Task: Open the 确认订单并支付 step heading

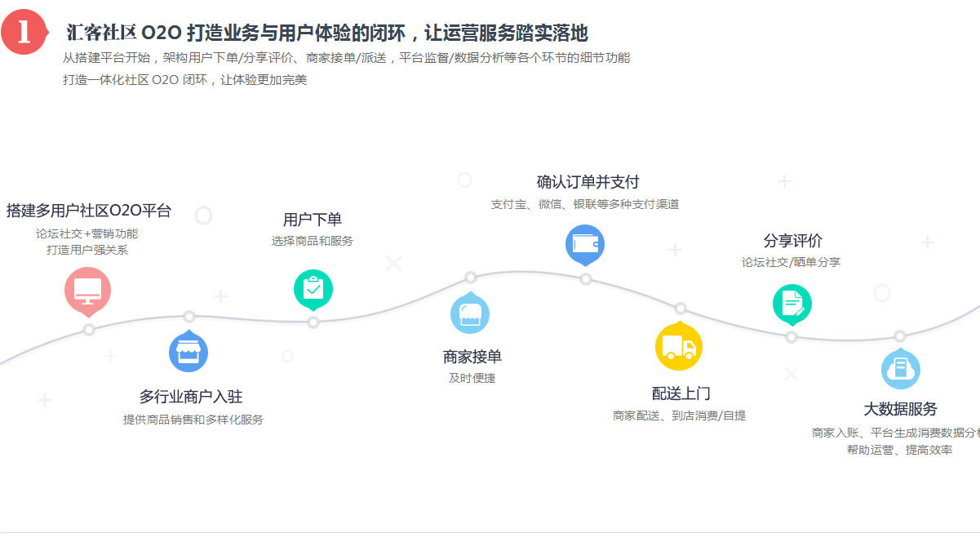Action: coord(588,182)
